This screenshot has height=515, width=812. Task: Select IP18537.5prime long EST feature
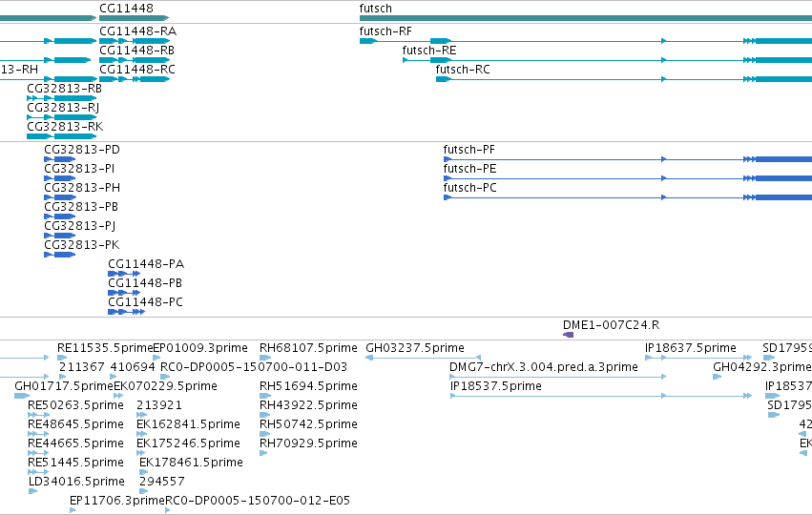[x=601, y=396]
